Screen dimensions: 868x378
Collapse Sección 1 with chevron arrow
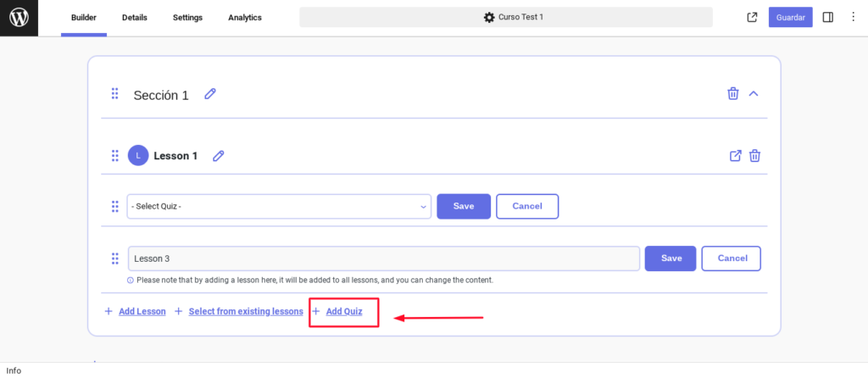click(754, 93)
